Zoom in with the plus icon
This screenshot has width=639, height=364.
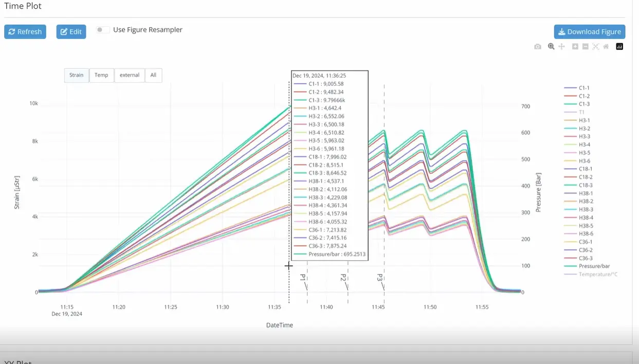click(575, 47)
